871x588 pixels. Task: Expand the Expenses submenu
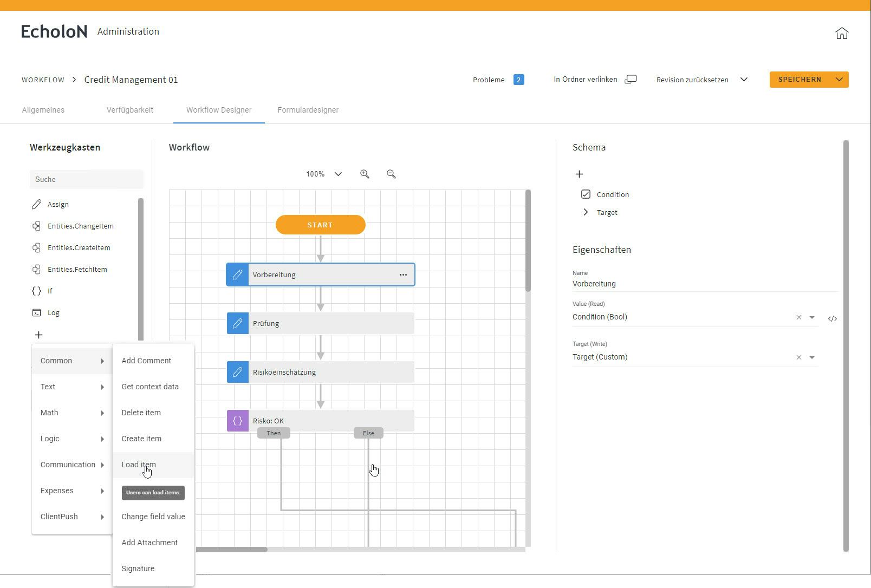click(x=72, y=491)
